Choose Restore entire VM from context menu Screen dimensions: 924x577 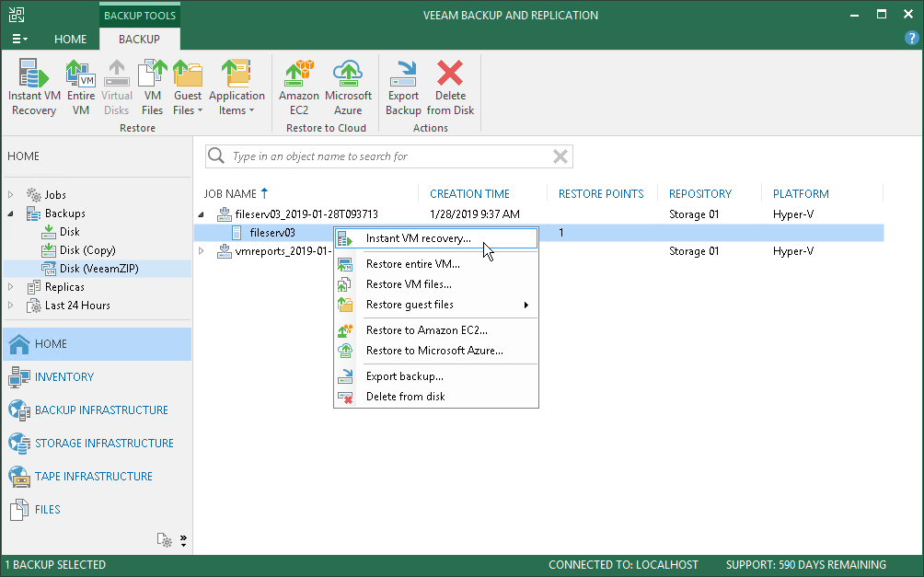(x=436, y=264)
